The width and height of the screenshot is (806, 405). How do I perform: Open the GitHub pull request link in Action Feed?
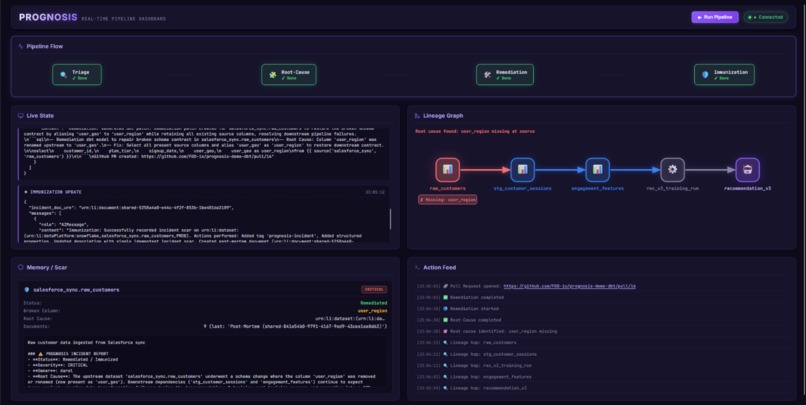point(570,286)
